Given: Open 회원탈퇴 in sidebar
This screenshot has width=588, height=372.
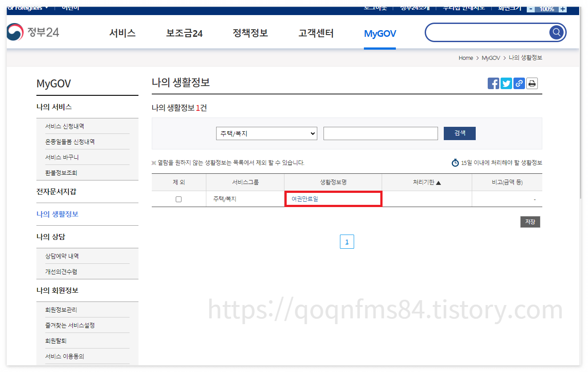Looking at the screenshot, I should [x=56, y=341].
